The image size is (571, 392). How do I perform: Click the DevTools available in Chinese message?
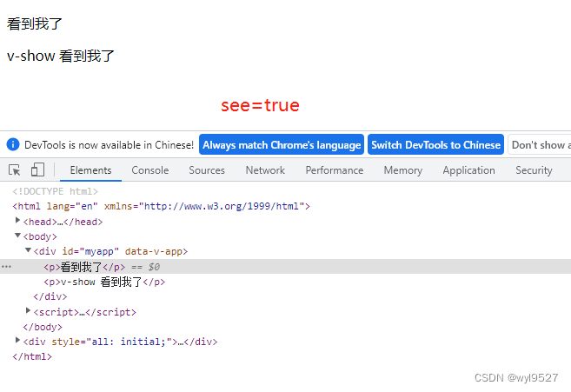(x=109, y=145)
